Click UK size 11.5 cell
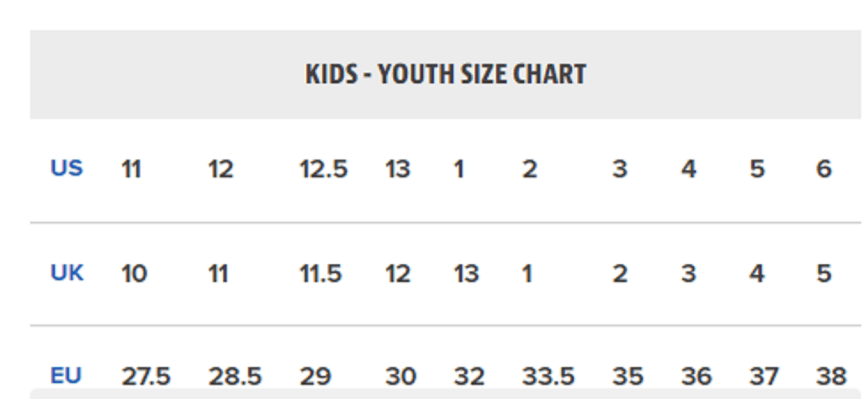Image resolution: width=868 pixels, height=399 pixels. point(320,274)
